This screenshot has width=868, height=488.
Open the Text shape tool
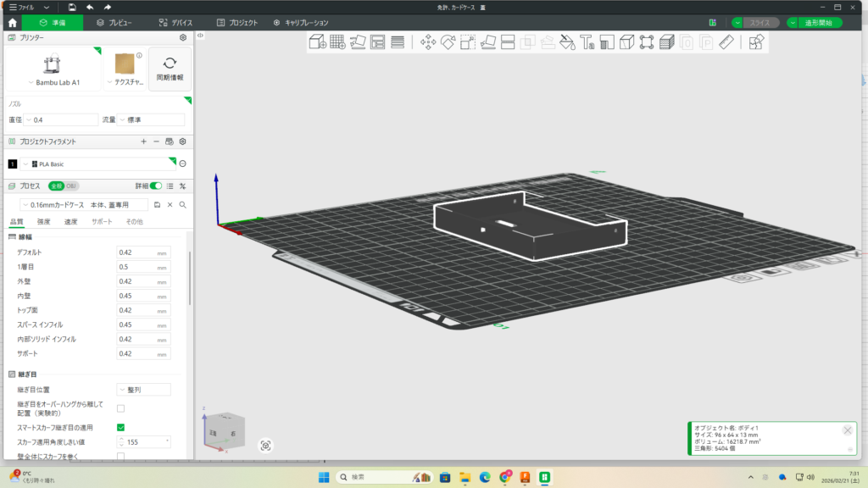click(x=587, y=42)
